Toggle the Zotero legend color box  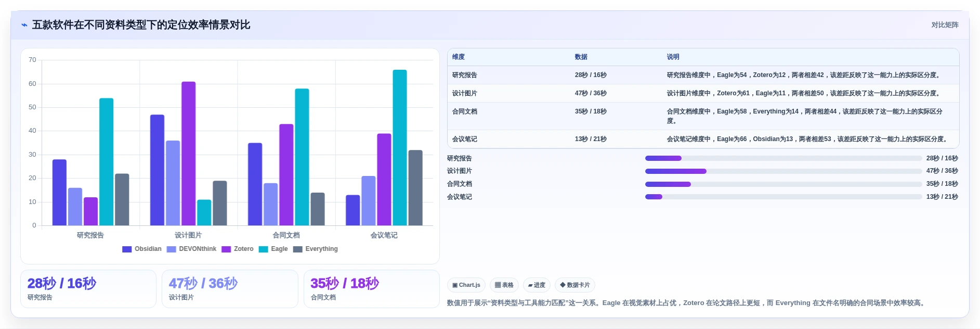click(226, 249)
